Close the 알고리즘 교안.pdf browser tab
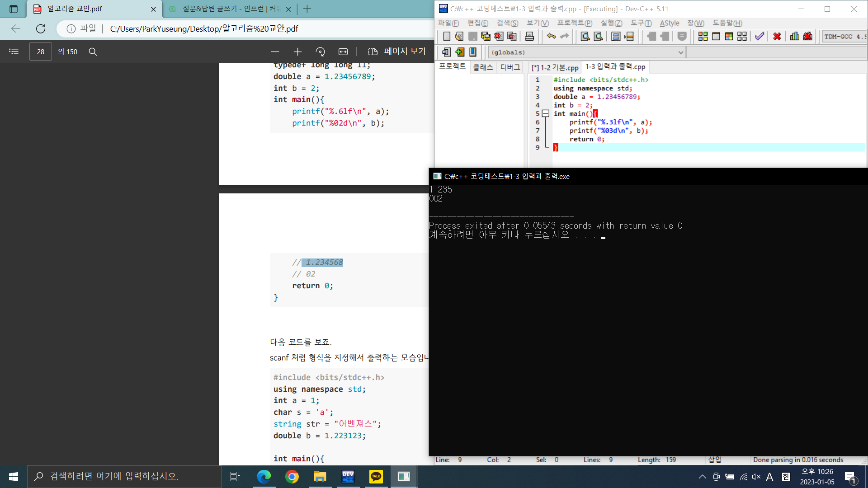Image resolution: width=868 pixels, height=488 pixels. click(x=153, y=9)
